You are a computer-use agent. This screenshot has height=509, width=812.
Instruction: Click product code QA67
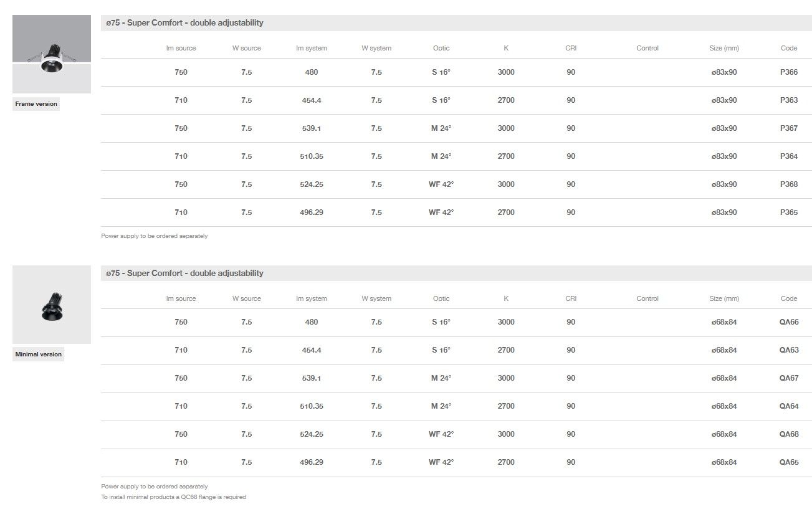pos(788,378)
